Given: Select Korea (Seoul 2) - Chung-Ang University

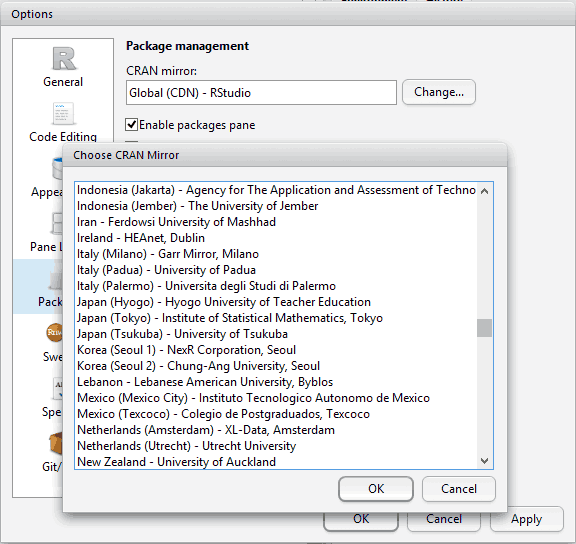Looking at the screenshot, I should click(x=276, y=366).
